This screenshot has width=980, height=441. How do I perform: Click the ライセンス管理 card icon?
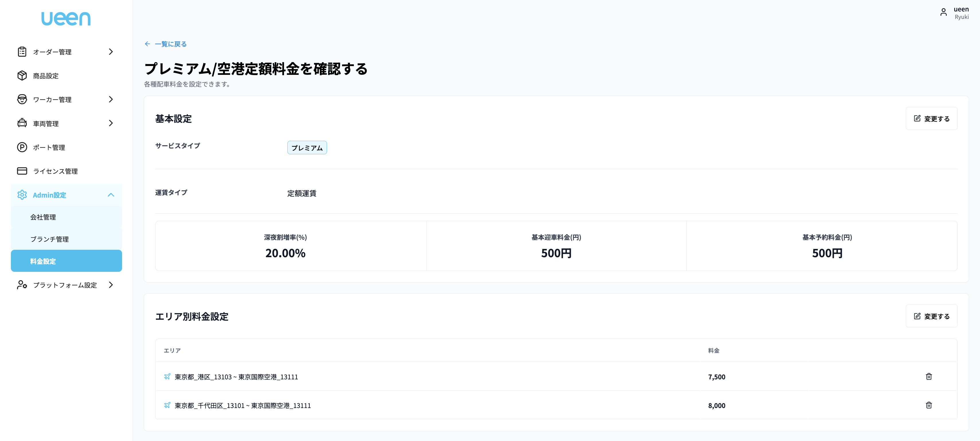[x=22, y=171]
